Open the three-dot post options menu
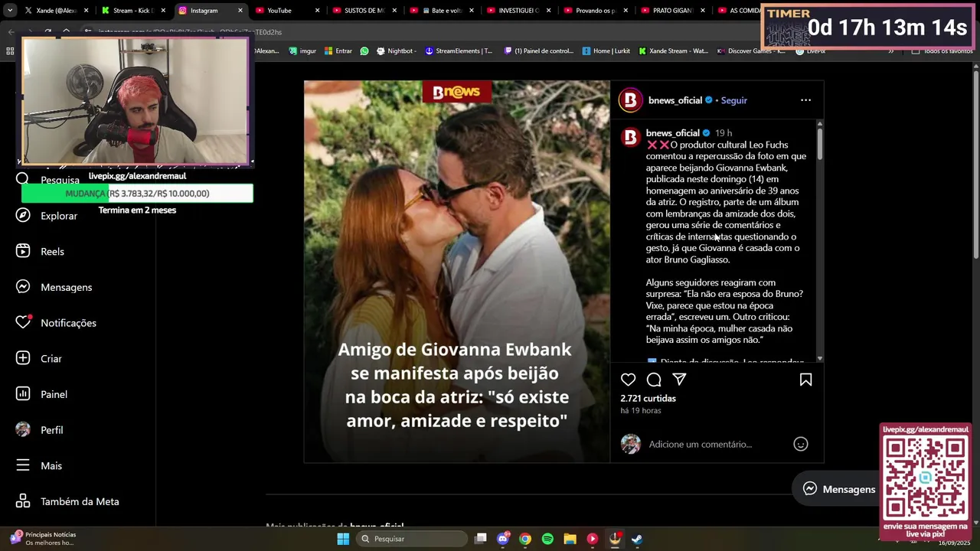The width and height of the screenshot is (980, 551). click(805, 100)
